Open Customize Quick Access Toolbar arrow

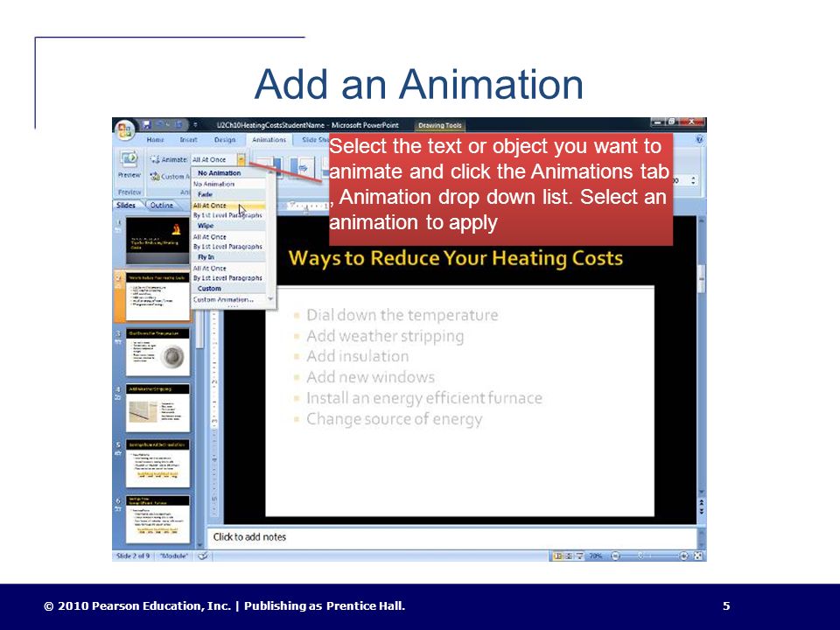point(195,125)
